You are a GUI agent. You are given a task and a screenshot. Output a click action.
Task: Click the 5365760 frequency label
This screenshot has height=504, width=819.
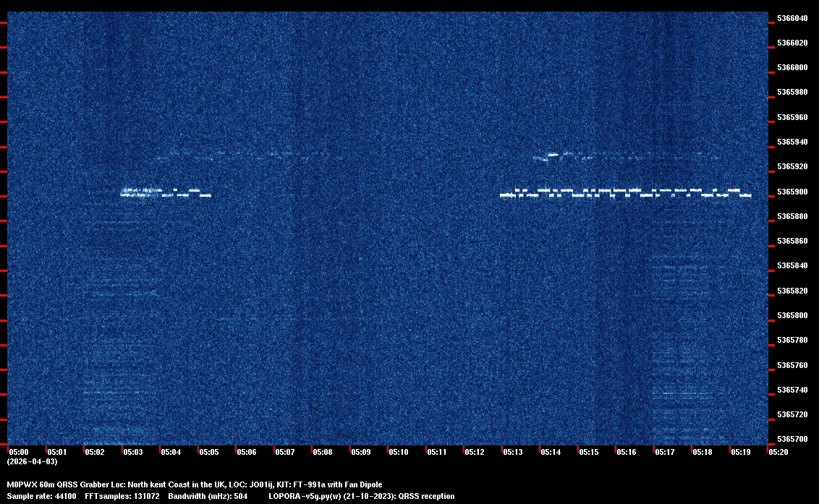(792, 365)
